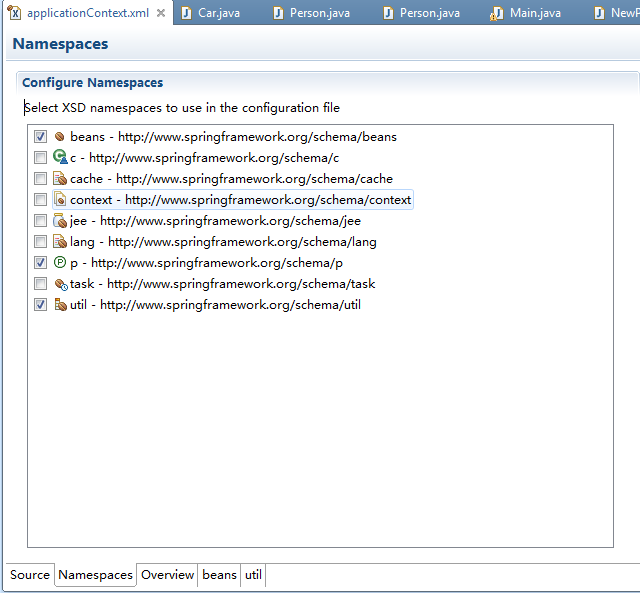Enable the jee namespace checkbox
The height and width of the screenshot is (593, 640).
coord(40,221)
